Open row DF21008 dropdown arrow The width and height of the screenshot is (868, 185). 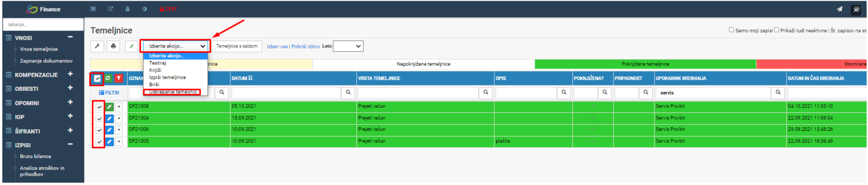pos(119,107)
